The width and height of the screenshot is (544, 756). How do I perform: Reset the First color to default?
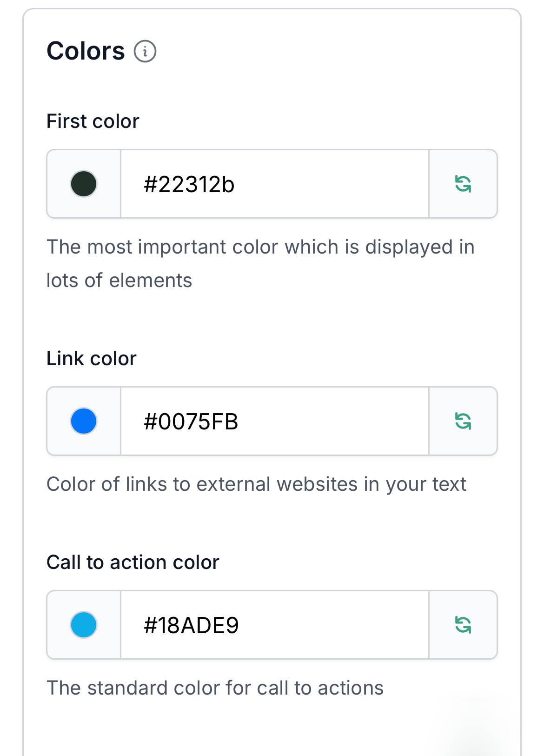(x=463, y=184)
